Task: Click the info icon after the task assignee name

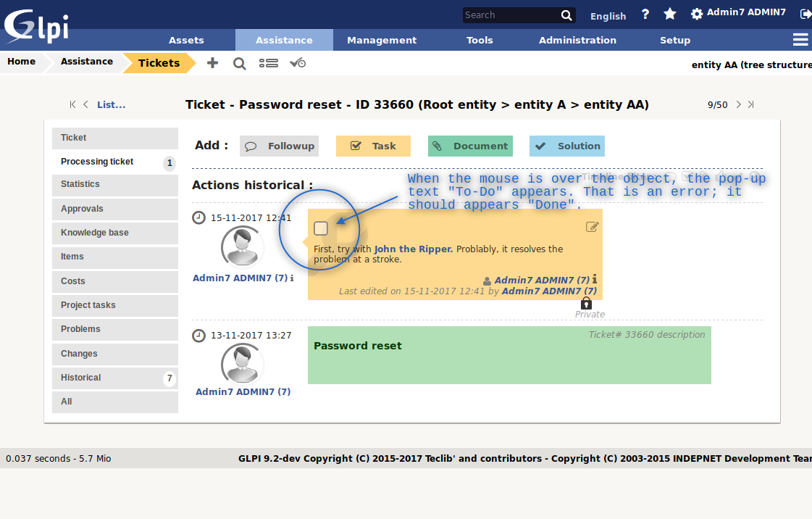Action: [595, 279]
